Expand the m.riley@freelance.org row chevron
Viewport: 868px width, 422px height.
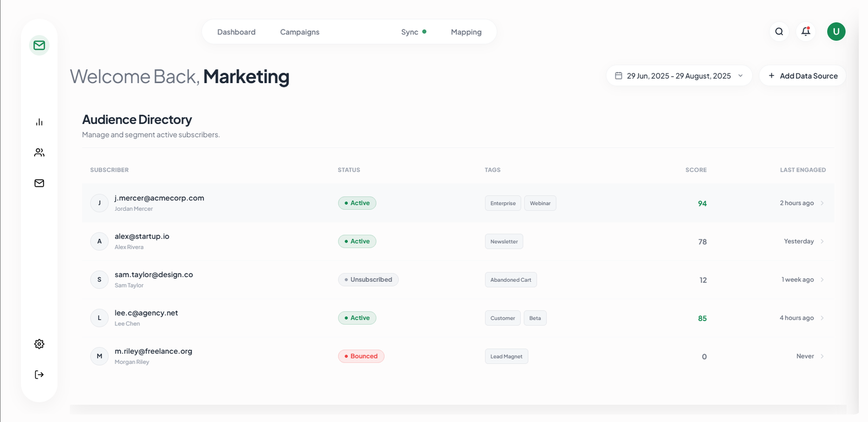coord(822,356)
